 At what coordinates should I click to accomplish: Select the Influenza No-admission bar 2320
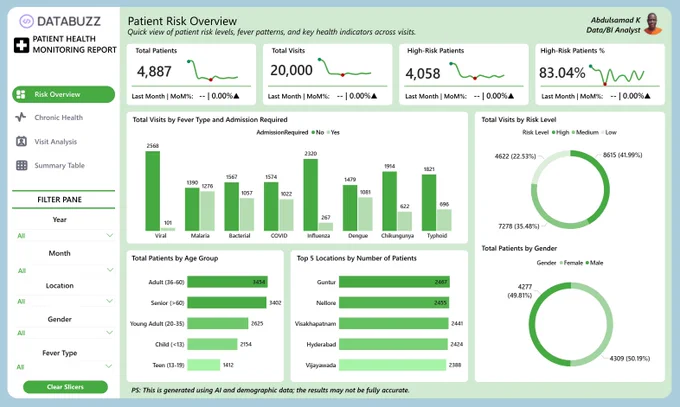click(x=311, y=195)
